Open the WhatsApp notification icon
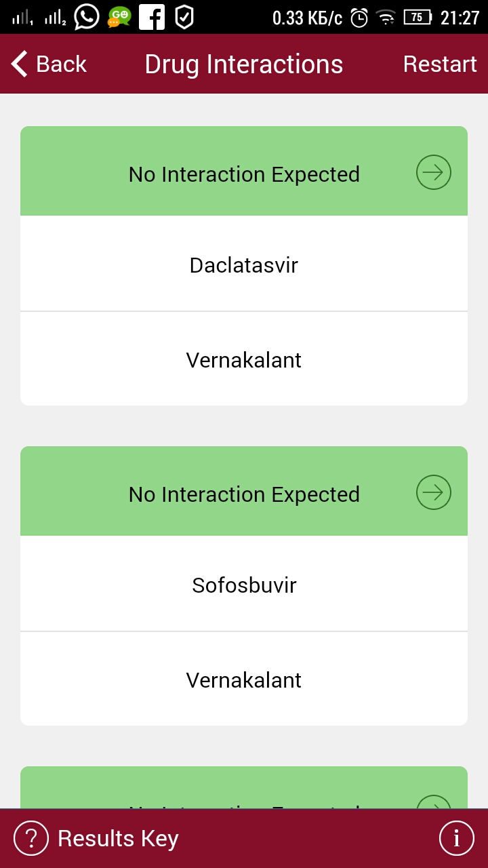The height and width of the screenshot is (868, 488). point(86,17)
